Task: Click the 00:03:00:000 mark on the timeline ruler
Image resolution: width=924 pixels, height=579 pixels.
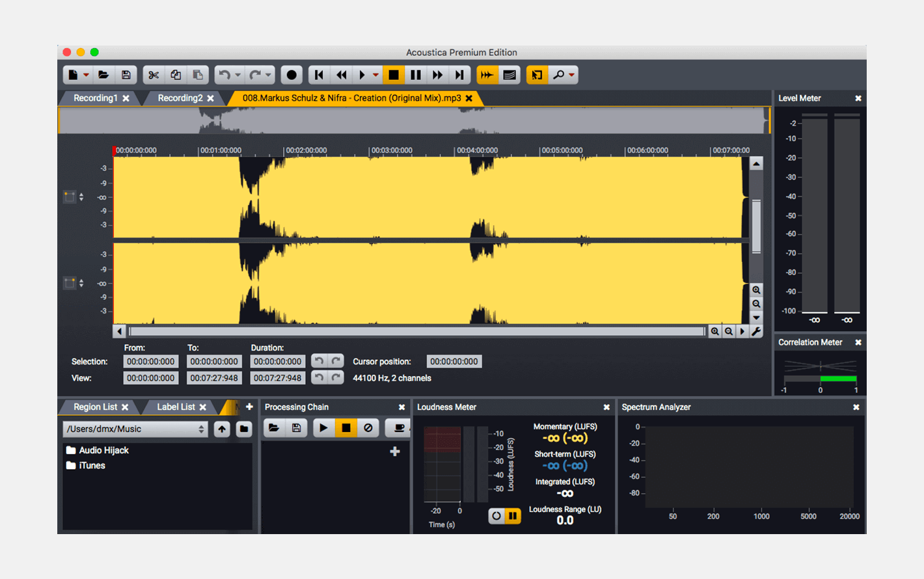Action: point(392,150)
